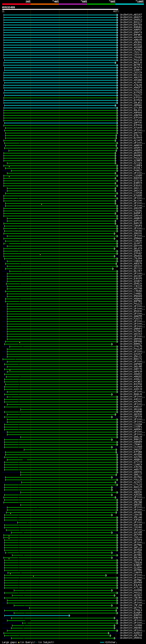
Task: Click the white query sequence bar
Action: (60, 9)
